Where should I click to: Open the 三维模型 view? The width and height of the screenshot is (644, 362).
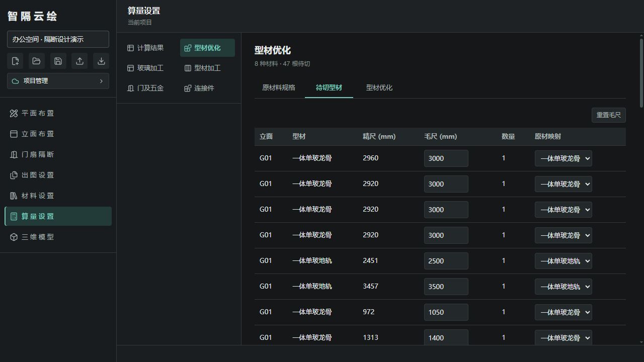click(x=58, y=237)
